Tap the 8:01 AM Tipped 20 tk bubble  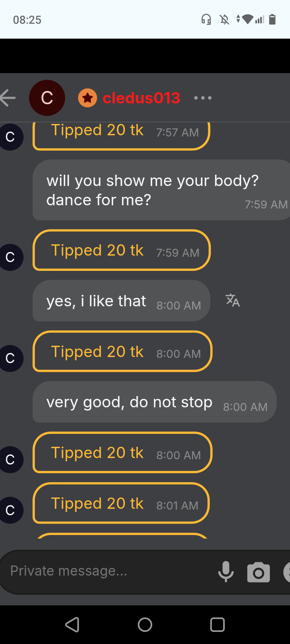pyautogui.click(x=121, y=504)
